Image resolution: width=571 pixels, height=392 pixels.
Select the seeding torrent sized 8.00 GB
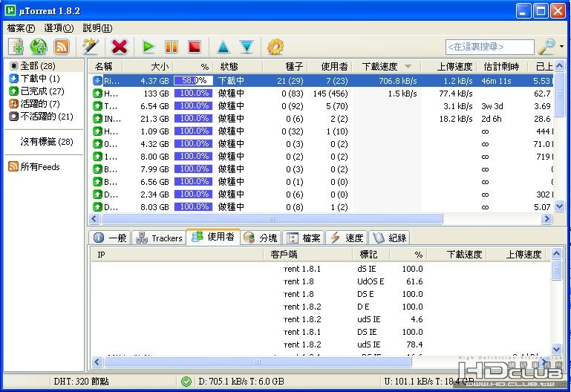[x=321, y=156]
